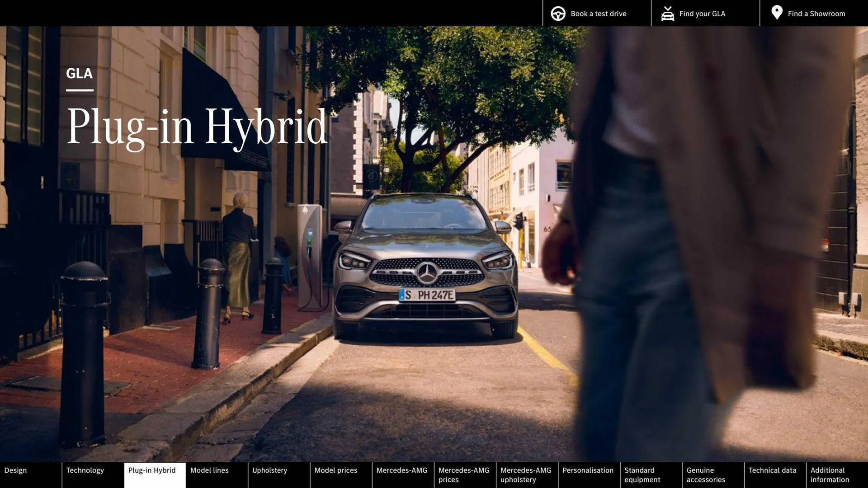This screenshot has height=488, width=868.
Task: Click the location pin icon for Find a Showroom
Action: tap(778, 13)
